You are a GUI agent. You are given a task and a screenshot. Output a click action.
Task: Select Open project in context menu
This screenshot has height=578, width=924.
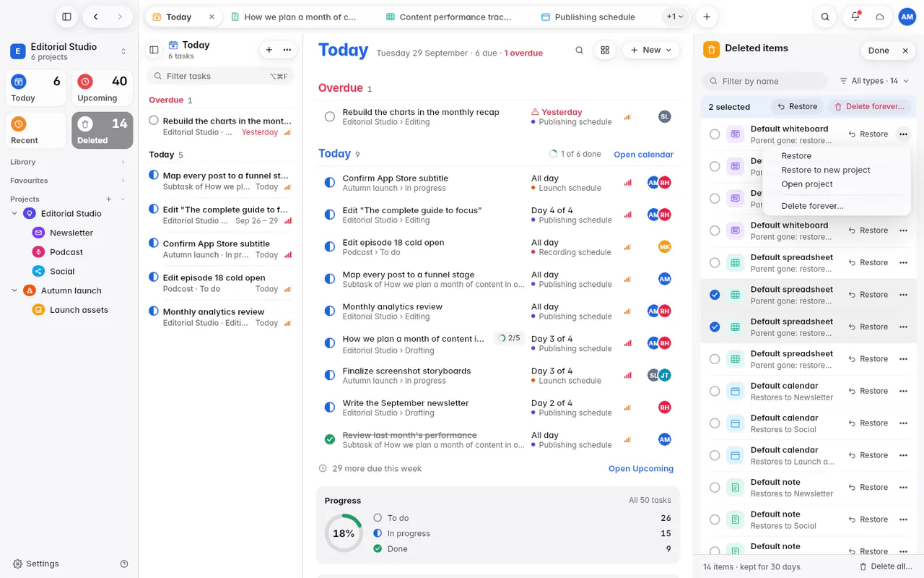pyautogui.click(x=807, y=184)
